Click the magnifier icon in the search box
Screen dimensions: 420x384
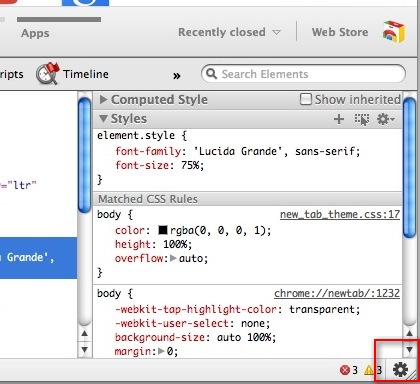pyautogui.click(x=211, y=73)
